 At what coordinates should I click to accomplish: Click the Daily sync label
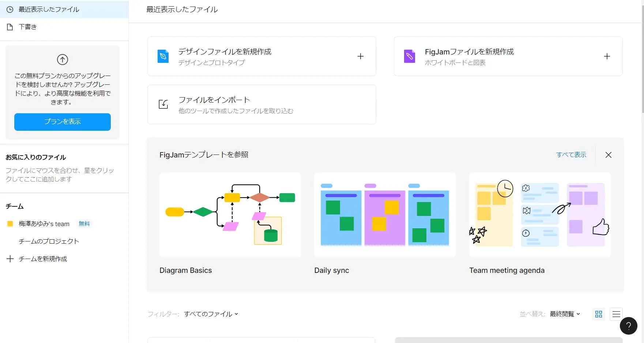click(332, 270)
